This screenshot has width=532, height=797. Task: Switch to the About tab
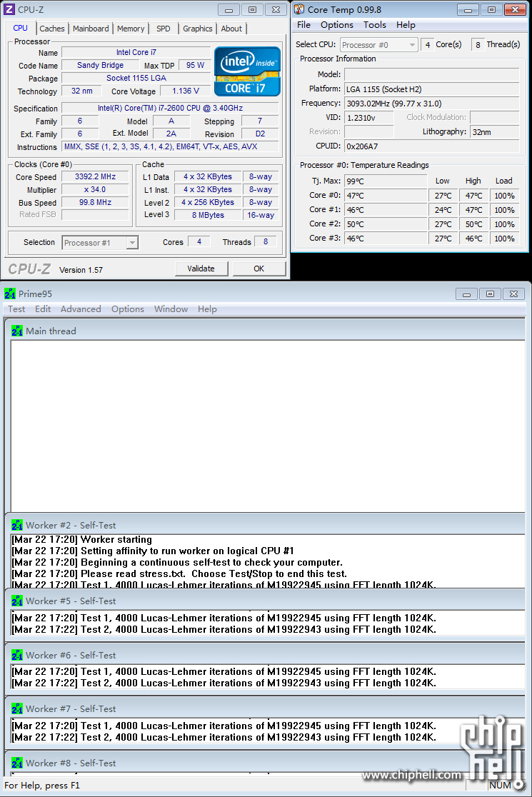click(x=231, y=29)
